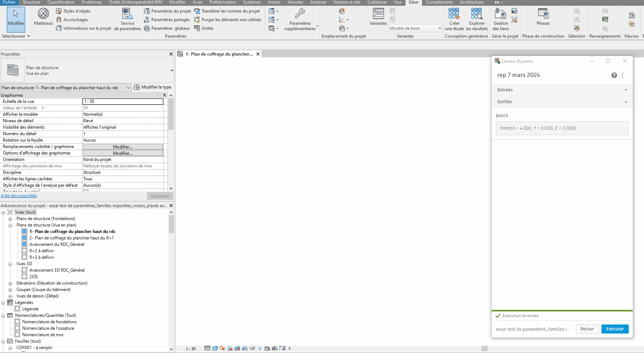This screenshot has width=644, height=353.
Task: Open the Plan de structure view selector dropdown
Action: (x=66, y=88)
